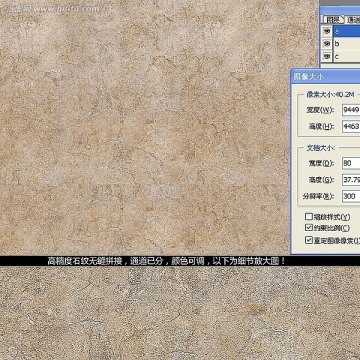Click the document width field showing 80
Screen dimensions: 360x360
351,163
